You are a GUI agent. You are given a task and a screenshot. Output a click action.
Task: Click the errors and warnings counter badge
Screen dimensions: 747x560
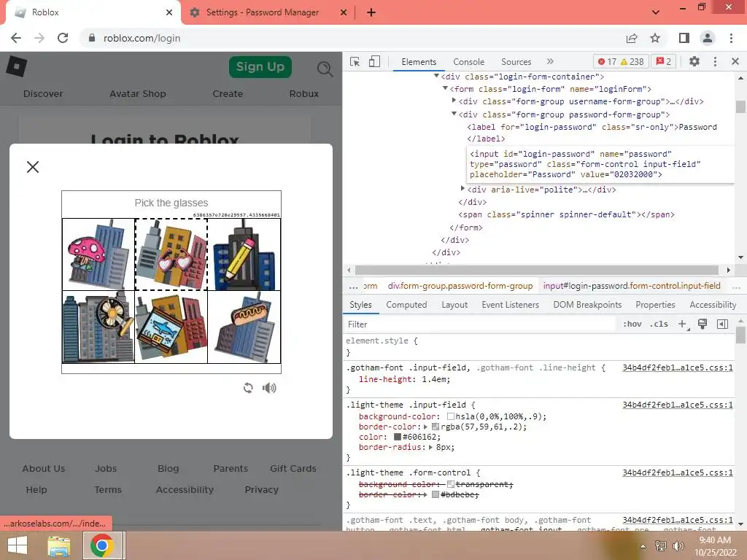[622, 61]
